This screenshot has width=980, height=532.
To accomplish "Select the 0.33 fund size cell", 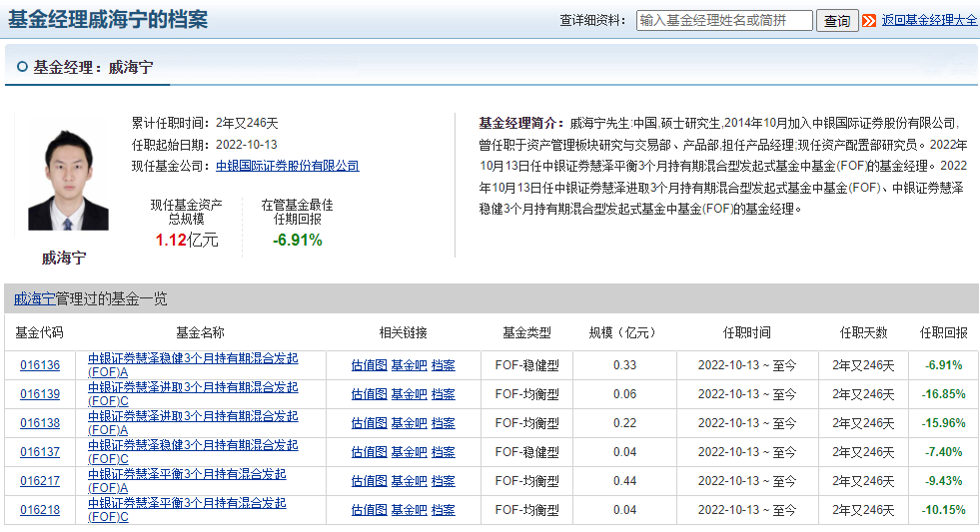I will pyautogui.click(x=625, y=365).
